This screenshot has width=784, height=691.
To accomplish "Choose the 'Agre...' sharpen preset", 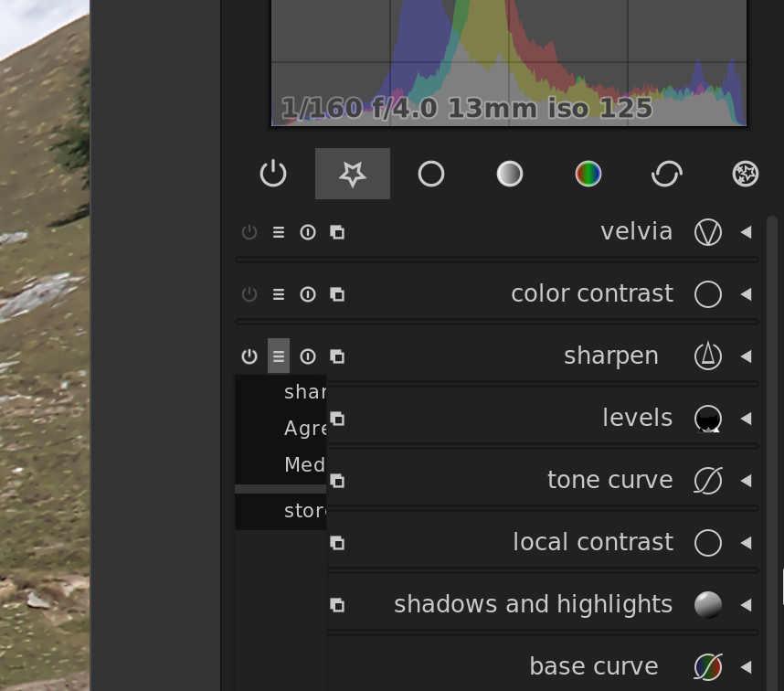I will click(281, 428).
